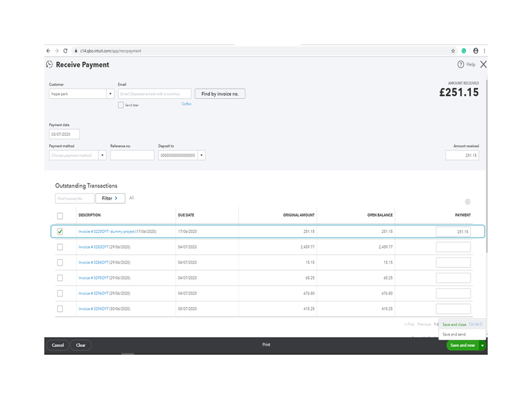Check the Invoice 0284OYT row checkbox
This screenshot has width=532, height=399.
[x=60, y=262]
